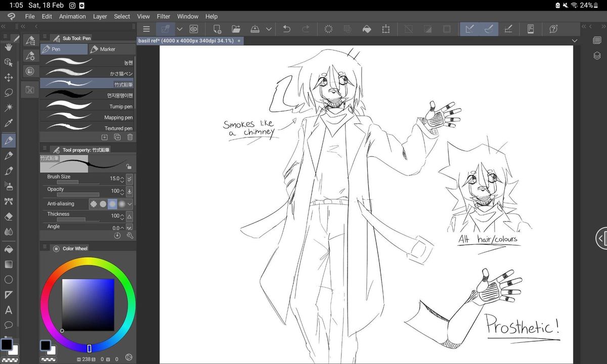Undo the last action
Image resolution: width=607 pixels, height=364 pixels.
286,29
